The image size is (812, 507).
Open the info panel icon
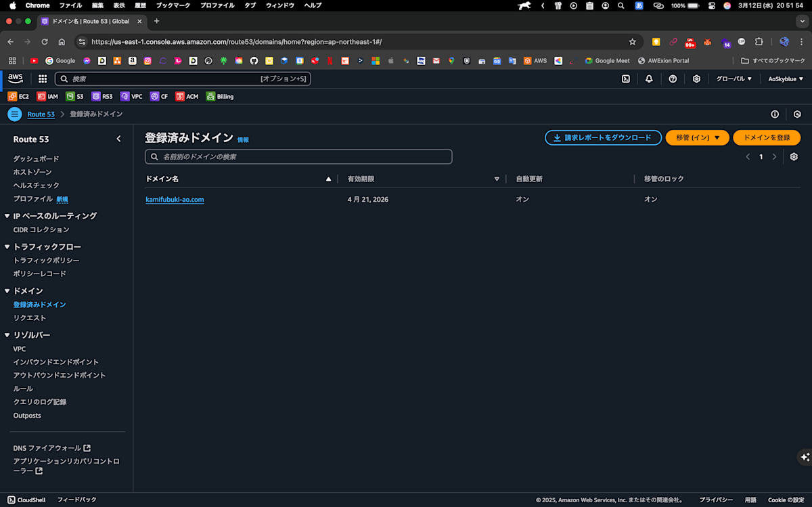[x=775, y=114]
